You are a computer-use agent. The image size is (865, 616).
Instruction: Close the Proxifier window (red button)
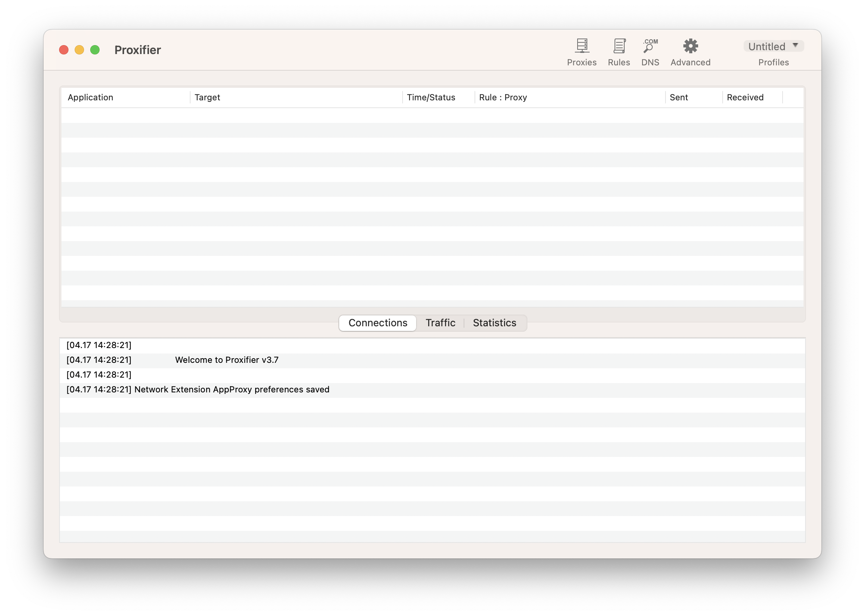64,50
